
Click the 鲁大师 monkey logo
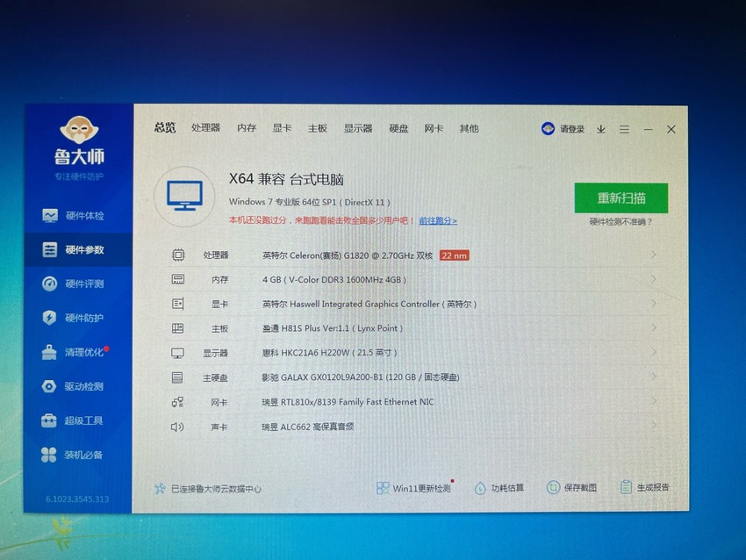pos(79,129)
